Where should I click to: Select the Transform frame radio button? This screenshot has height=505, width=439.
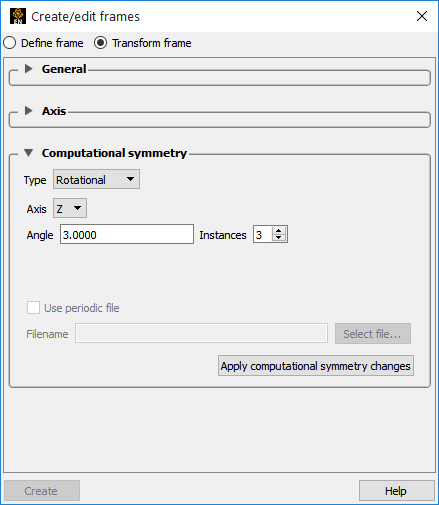coord(100,43)
